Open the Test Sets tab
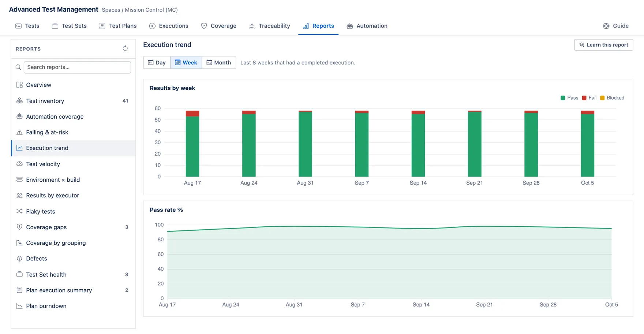The image size is (644, 334). click(69, 26)
